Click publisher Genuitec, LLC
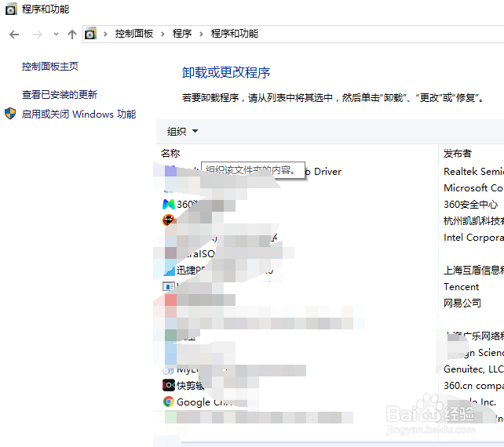The height and width of the screenshot is (447, 504). (473, 369)
